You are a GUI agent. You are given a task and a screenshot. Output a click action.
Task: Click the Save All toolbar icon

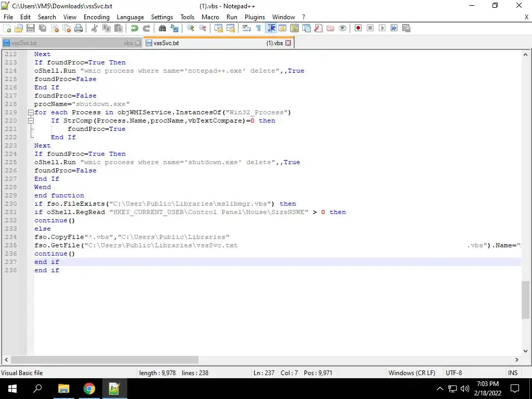[43, 28]
